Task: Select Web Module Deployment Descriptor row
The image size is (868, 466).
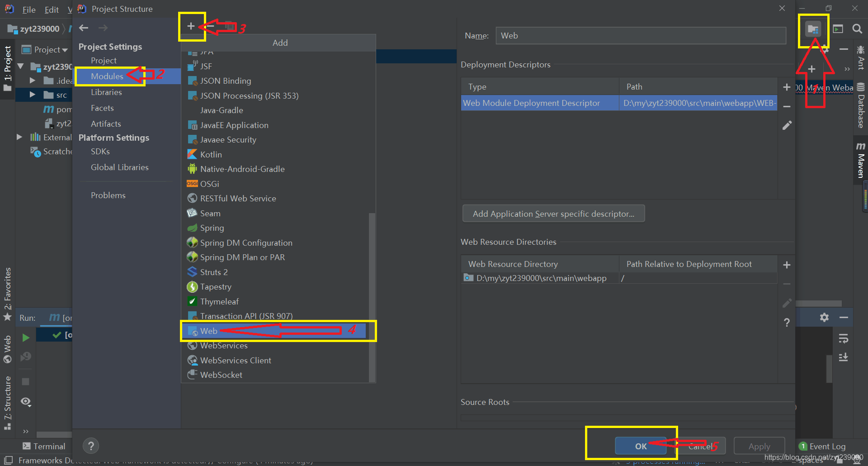Action: click(x=619, y=103)
